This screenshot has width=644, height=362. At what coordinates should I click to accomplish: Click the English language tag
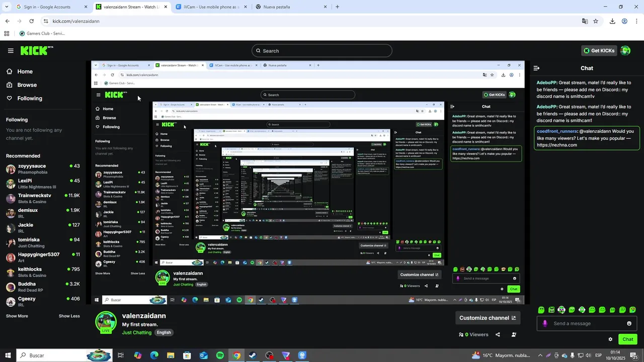tap(164, 332)
